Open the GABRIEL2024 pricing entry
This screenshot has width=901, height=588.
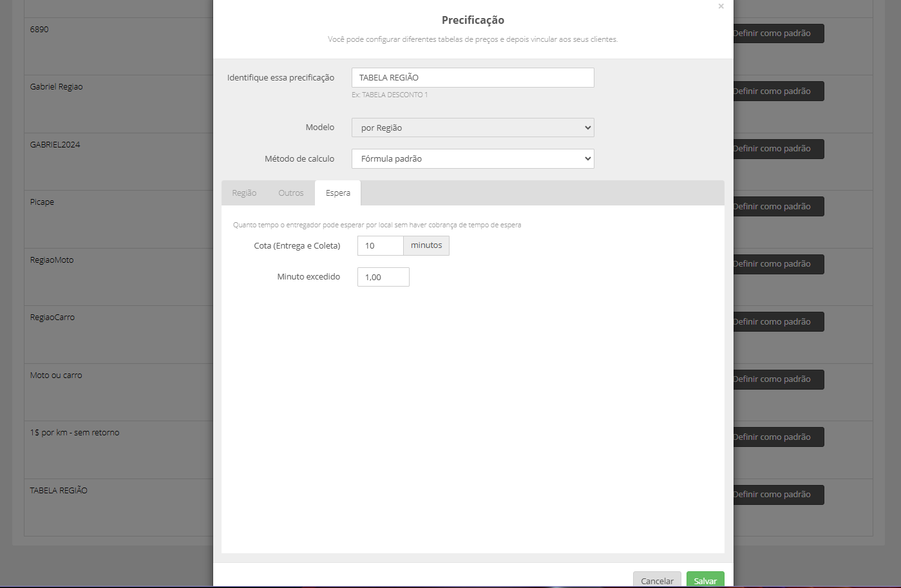point(55,145)
